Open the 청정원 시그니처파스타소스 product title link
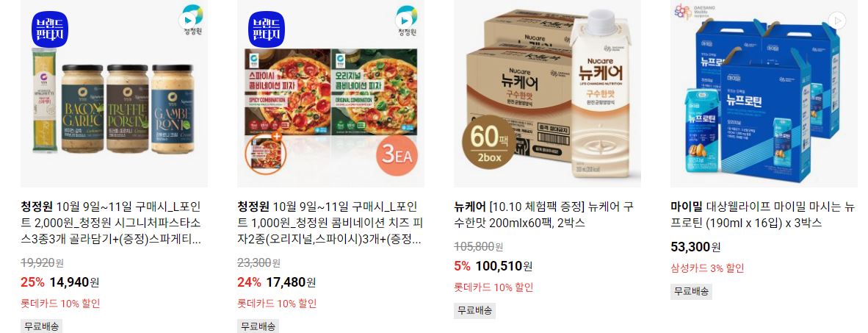868x333 pixels. pos(112,223)
